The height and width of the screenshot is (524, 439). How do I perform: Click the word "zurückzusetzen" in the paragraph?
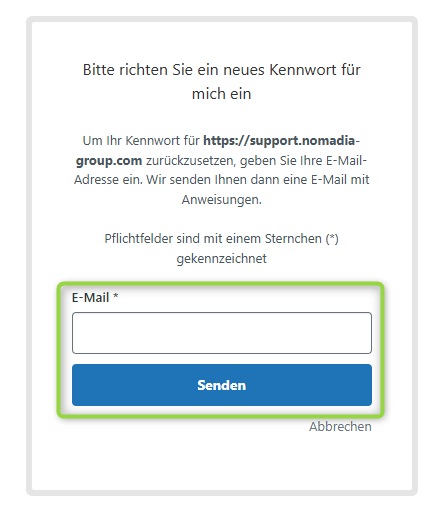[191, 161]
